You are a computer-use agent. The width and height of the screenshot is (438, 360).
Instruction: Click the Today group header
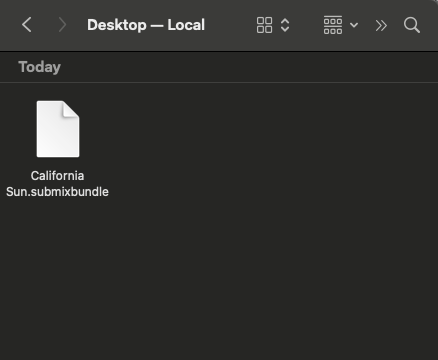point(40,67)
